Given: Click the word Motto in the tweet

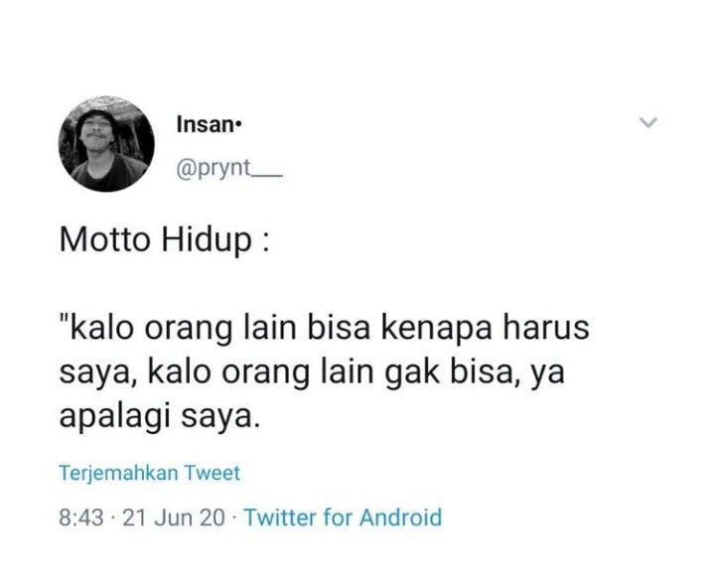Looking at the screenshot, I should (x=104, y=239).
